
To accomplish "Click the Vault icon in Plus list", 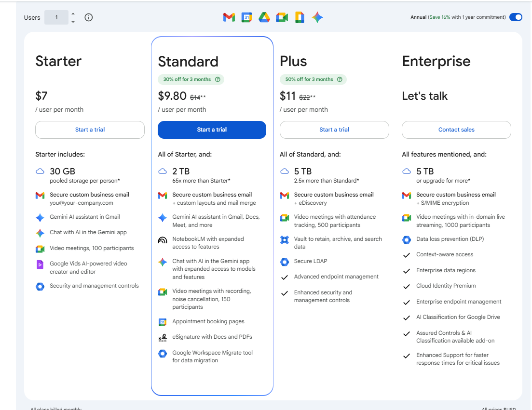I will coord(284,240).
